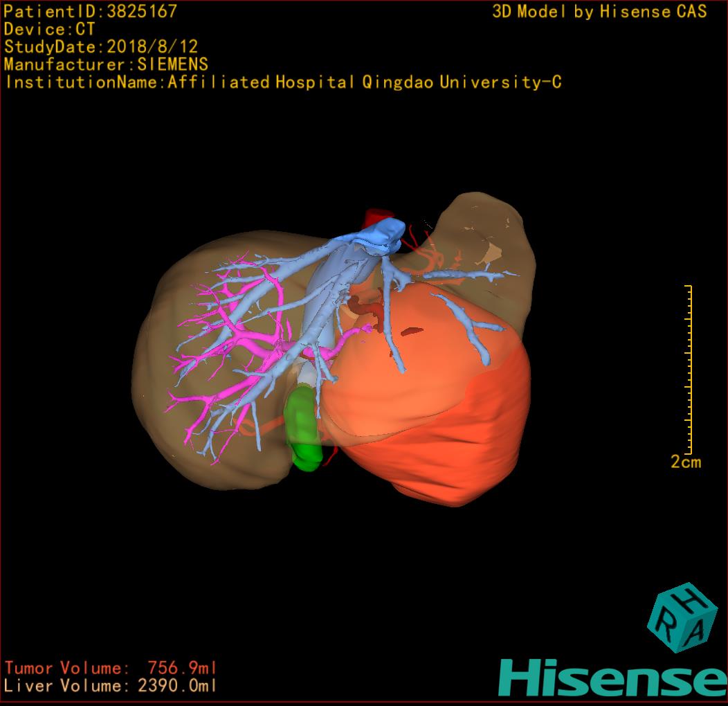Click the Tumor Volume 756.9ml readout

111,668
